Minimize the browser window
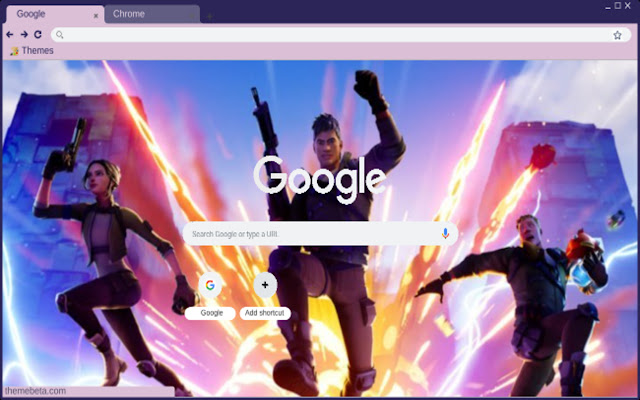The image size is (640, 400). 608,6
